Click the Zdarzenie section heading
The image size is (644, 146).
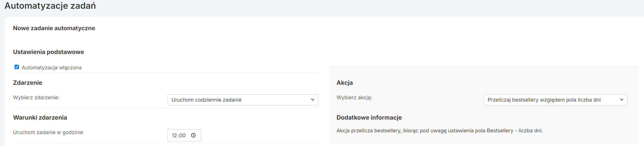click(28, 83)
